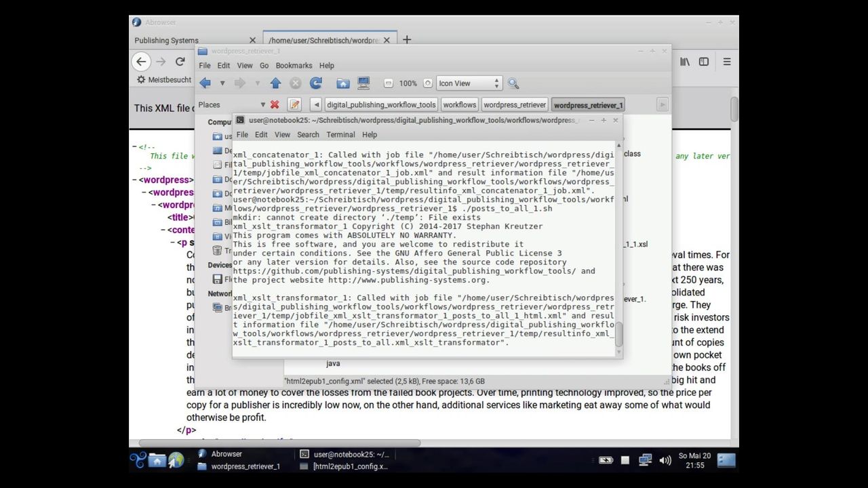Reload the current folder view
Screen dimensions: 868x488
315,83
